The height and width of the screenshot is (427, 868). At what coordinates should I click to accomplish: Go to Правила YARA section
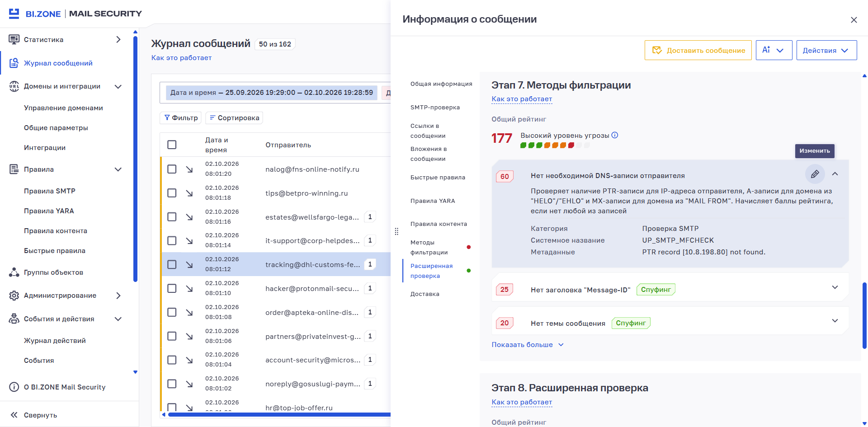tap(433, 201)
